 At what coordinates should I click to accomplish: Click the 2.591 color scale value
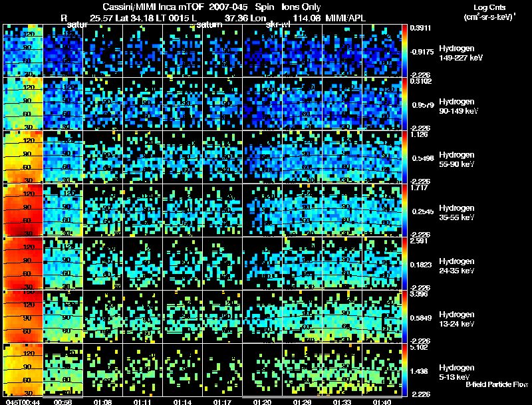(x=418, y=241)
